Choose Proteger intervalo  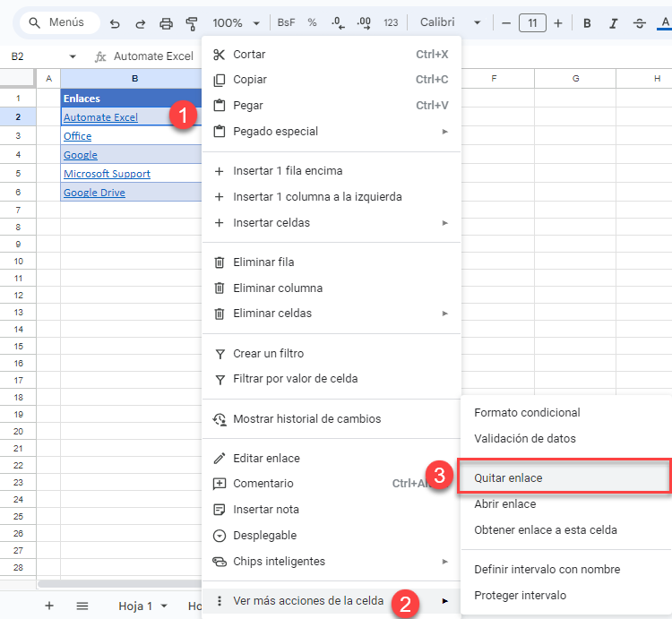pyautogui.click(x=566, y=596)
